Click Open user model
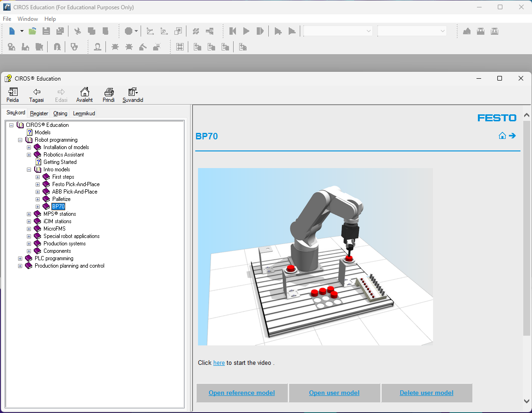The image size is (532, 413). tap(334, 393)
